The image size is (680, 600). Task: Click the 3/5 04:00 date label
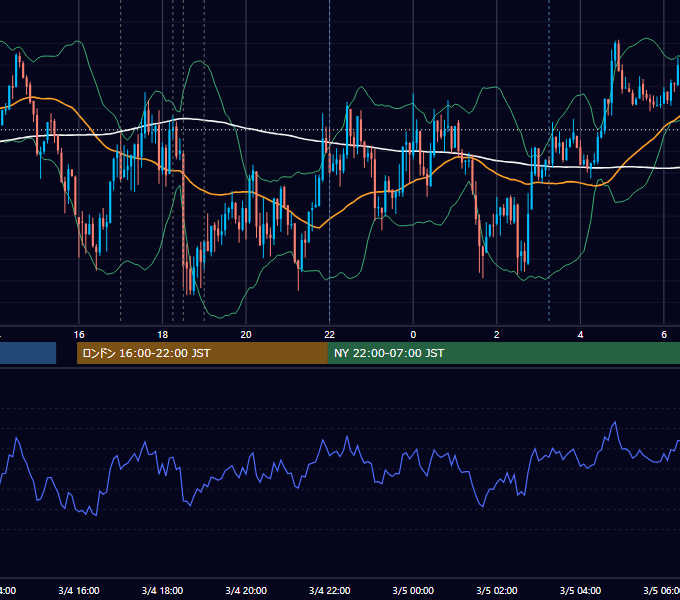[580, 590]
